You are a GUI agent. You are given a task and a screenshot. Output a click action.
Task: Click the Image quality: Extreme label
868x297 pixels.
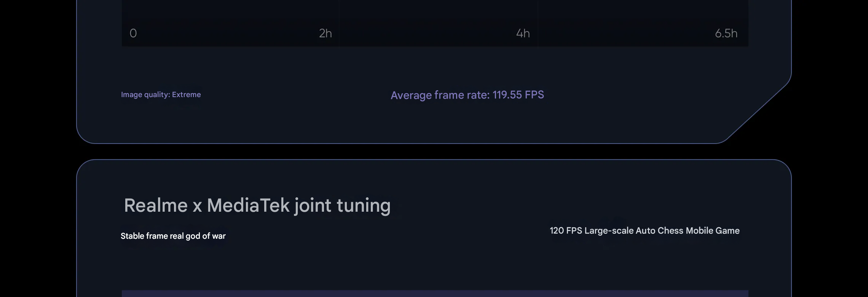click(161, 94)
